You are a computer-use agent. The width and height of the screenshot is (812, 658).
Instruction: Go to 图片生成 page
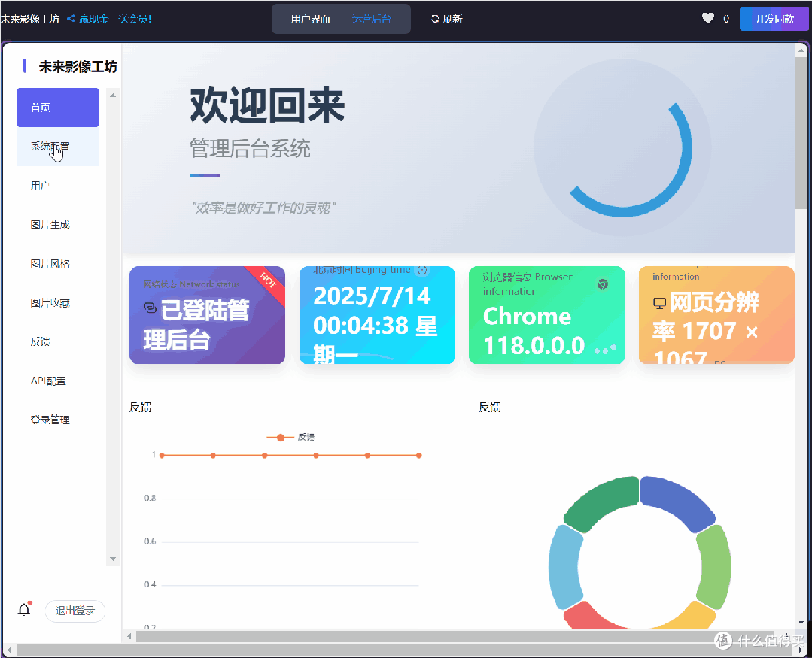58,225
